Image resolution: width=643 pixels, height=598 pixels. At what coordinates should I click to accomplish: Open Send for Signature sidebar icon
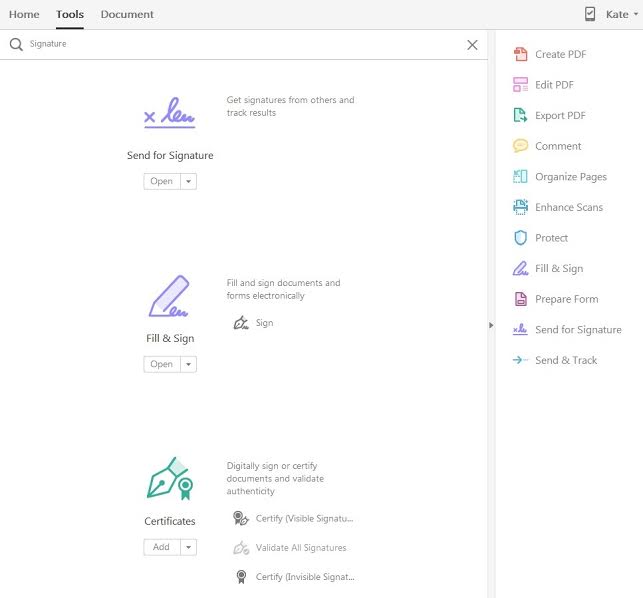coord(520,329)
